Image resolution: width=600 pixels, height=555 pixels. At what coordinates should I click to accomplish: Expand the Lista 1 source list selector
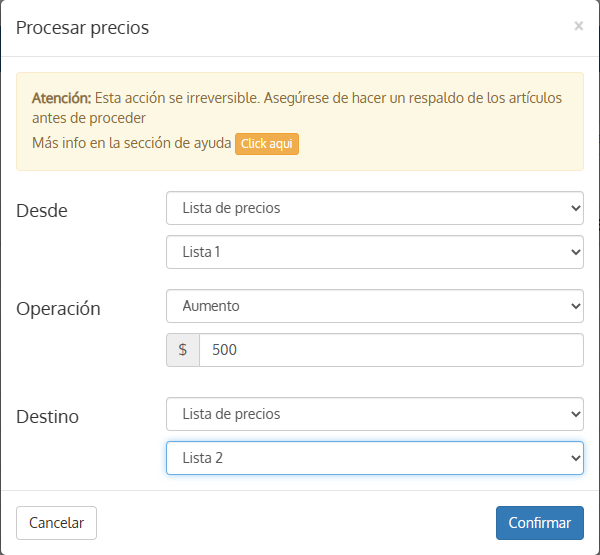[x=375, y=252]
